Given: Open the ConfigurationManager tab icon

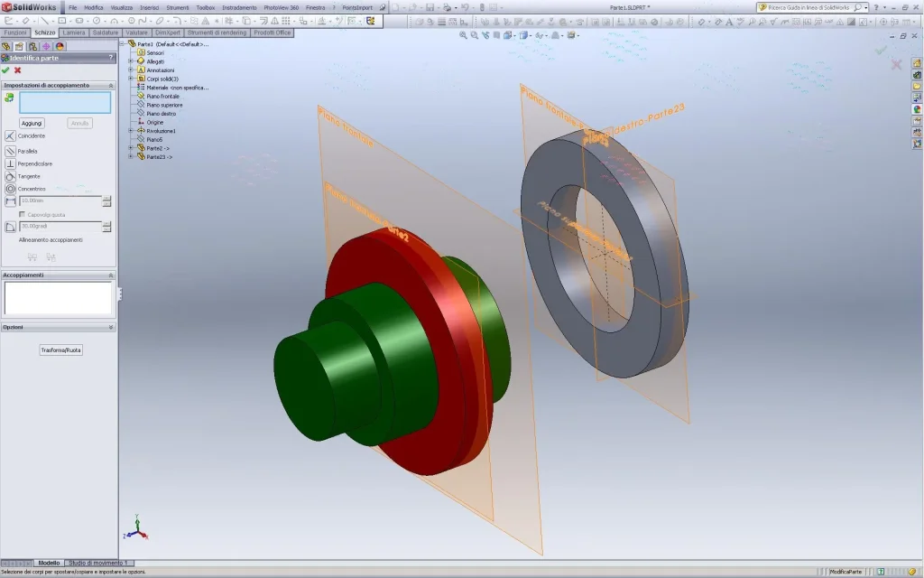Looking at the screenshot, I should point(32,46).
